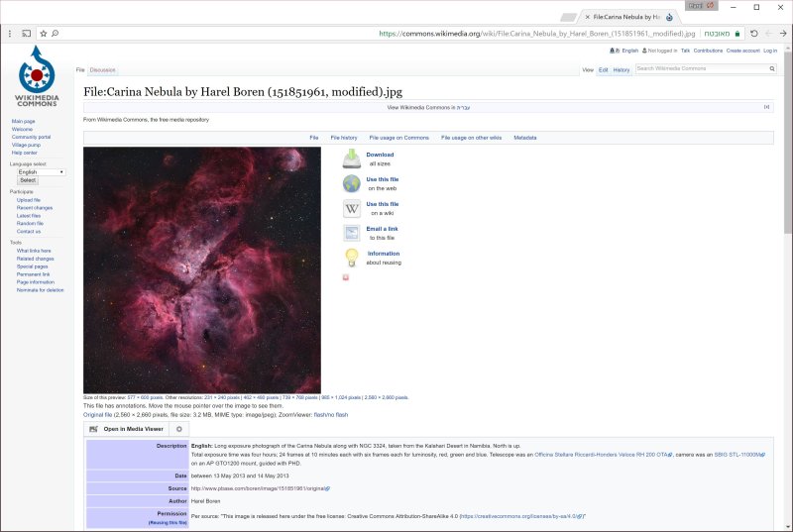Screen dimensions: 793x532
Task: Open the Main page sidebar link
Action: coord(23,121)
